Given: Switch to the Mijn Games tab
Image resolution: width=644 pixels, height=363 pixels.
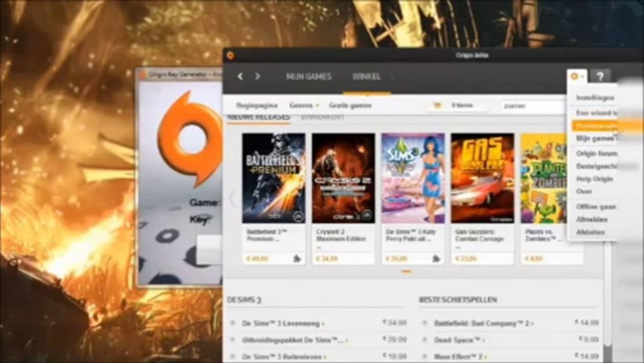Looking at the screenshot, I should (309, 77).
